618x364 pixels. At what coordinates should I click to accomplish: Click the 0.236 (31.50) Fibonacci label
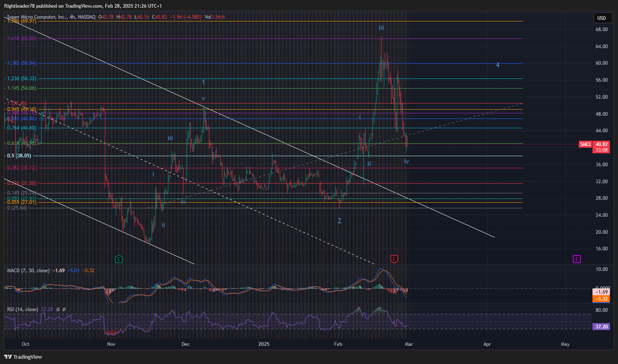[x=22, y=183]
